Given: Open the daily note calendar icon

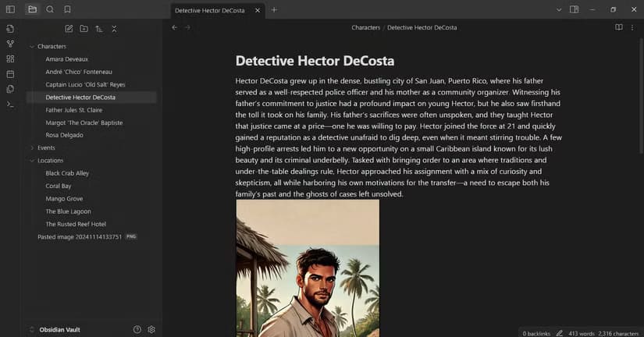Looking at the screenshot, I should click(10, 74).
